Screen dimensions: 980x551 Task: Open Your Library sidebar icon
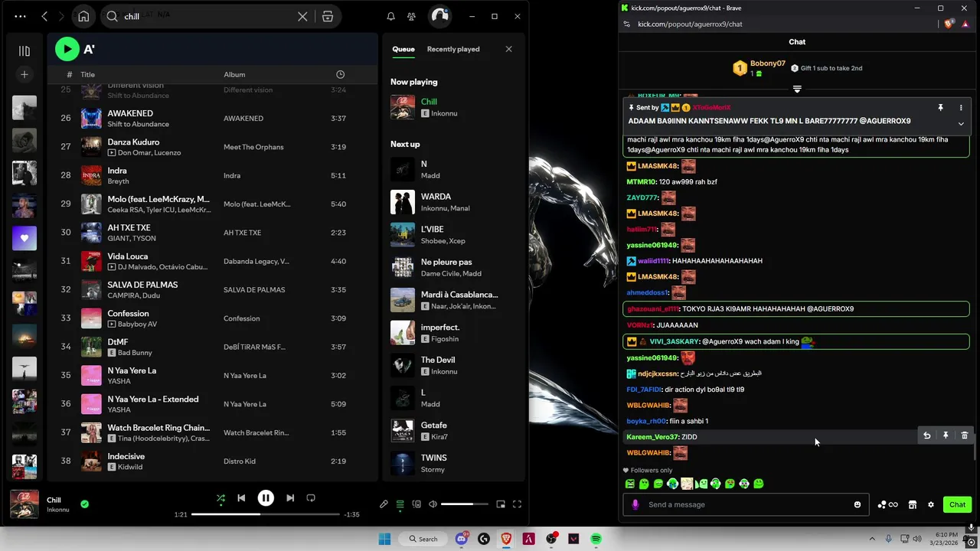(24, 51)
